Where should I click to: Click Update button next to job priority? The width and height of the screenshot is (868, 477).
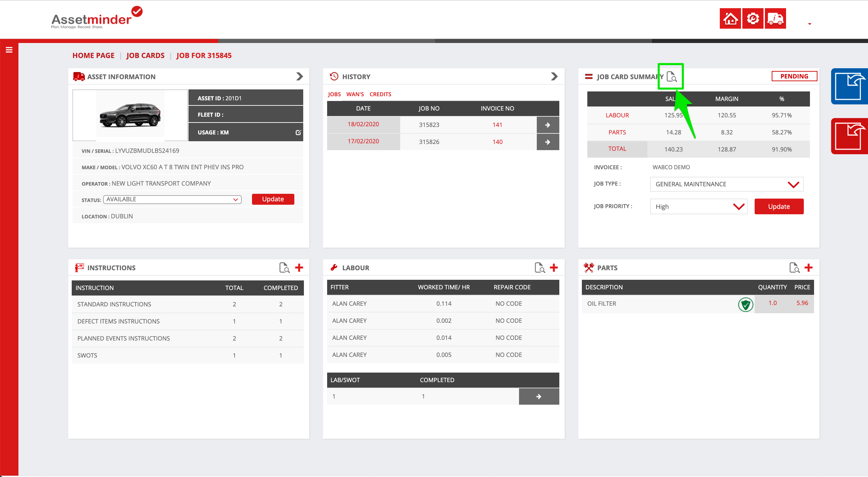point(779,207)
